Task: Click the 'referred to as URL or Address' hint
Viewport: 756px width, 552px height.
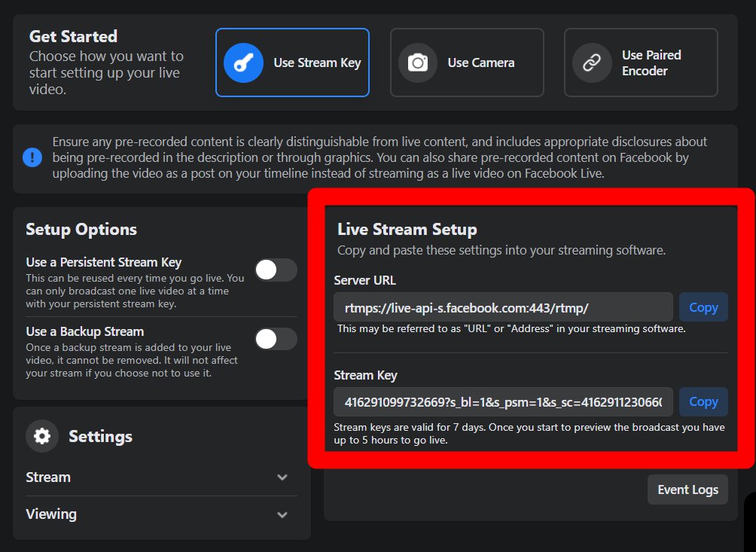Action: [511, 329]
